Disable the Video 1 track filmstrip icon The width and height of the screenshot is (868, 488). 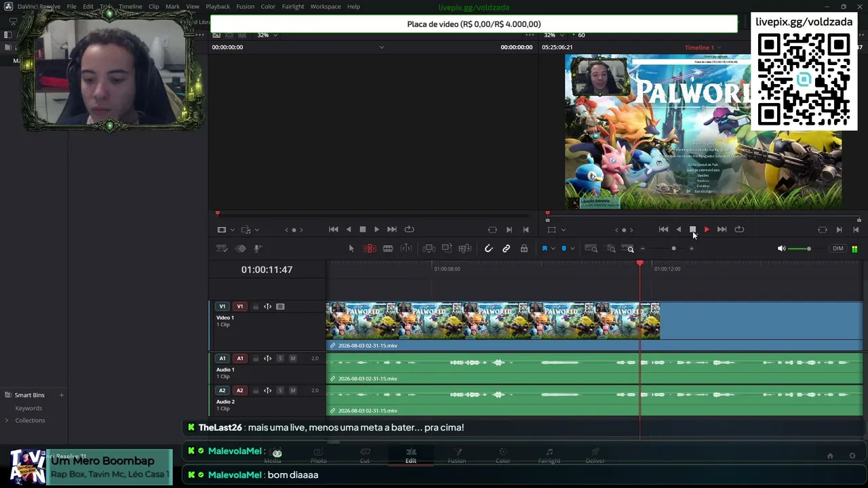click(280, 307)
